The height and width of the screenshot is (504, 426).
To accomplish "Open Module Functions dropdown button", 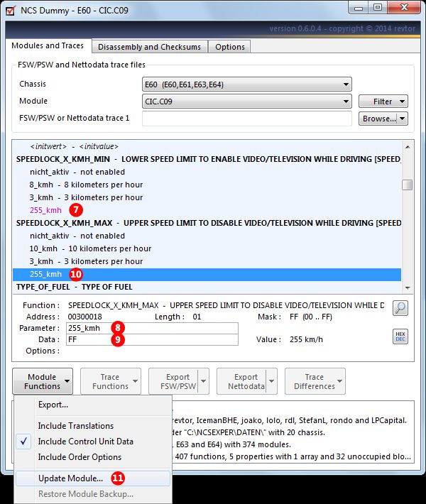I will tap(43, 381).
